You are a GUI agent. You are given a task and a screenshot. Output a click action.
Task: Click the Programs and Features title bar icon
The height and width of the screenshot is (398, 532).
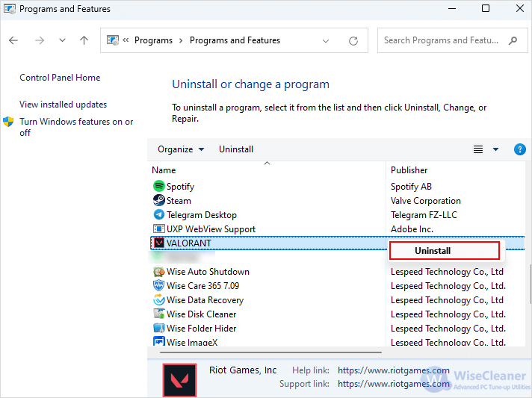pos(10,9)
